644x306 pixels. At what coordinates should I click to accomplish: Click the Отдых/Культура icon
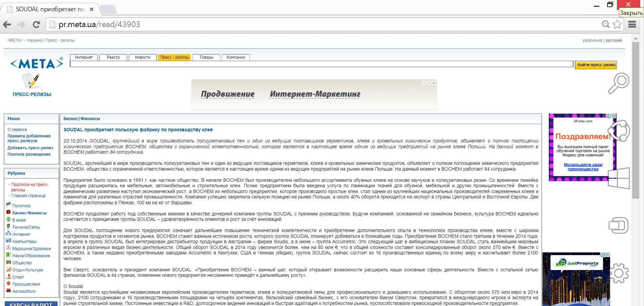click(8, 269)
